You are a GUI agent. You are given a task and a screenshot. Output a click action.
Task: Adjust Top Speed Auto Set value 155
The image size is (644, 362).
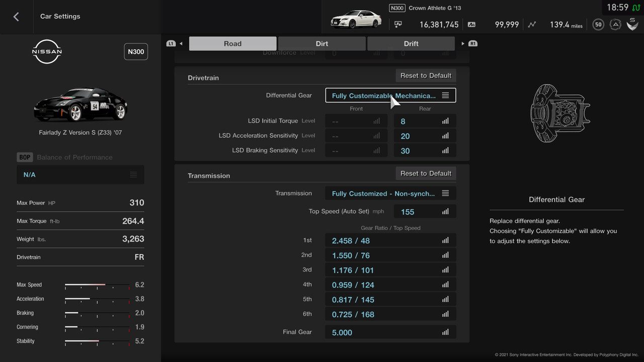(x=425, y=212)
